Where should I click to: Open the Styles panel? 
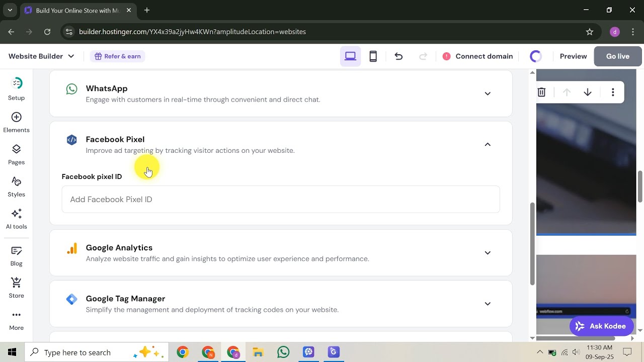[x=16, y=187]
